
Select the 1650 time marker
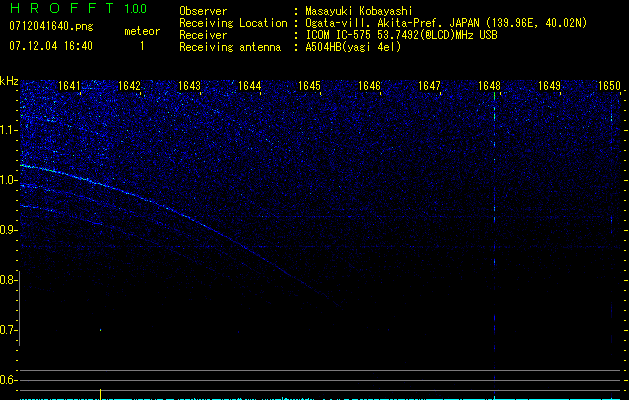[x=609, y=86]
